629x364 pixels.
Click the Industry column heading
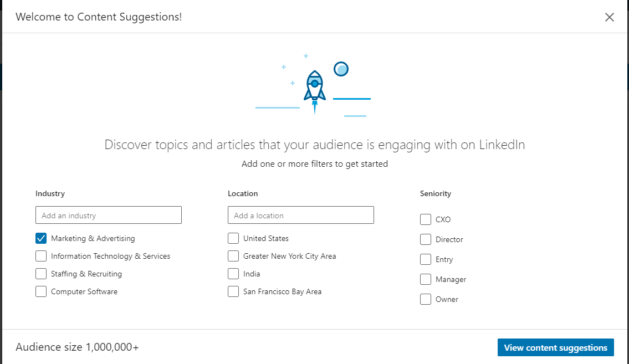(x=50, y=193)
